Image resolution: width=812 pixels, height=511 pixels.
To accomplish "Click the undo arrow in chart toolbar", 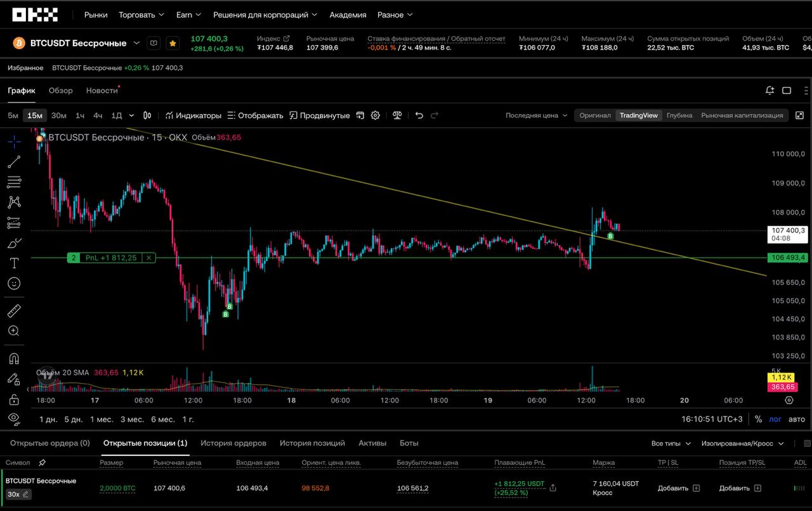I will [x=419, y=116].
